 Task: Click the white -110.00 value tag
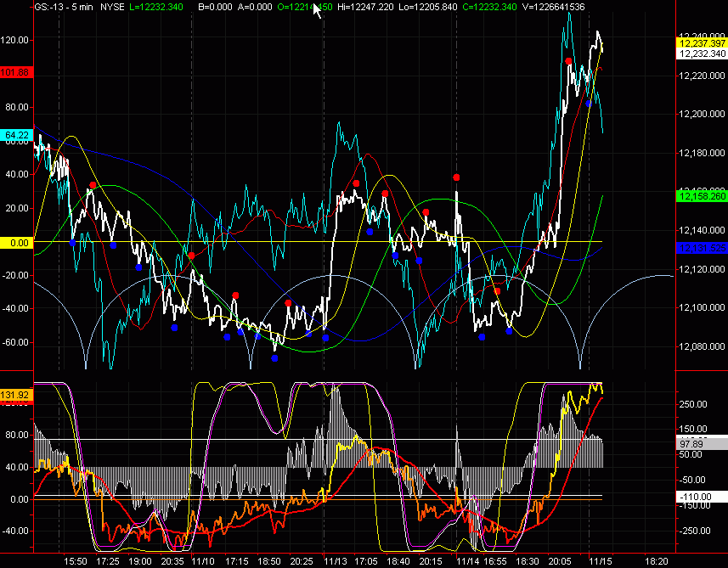coord(702,497)
